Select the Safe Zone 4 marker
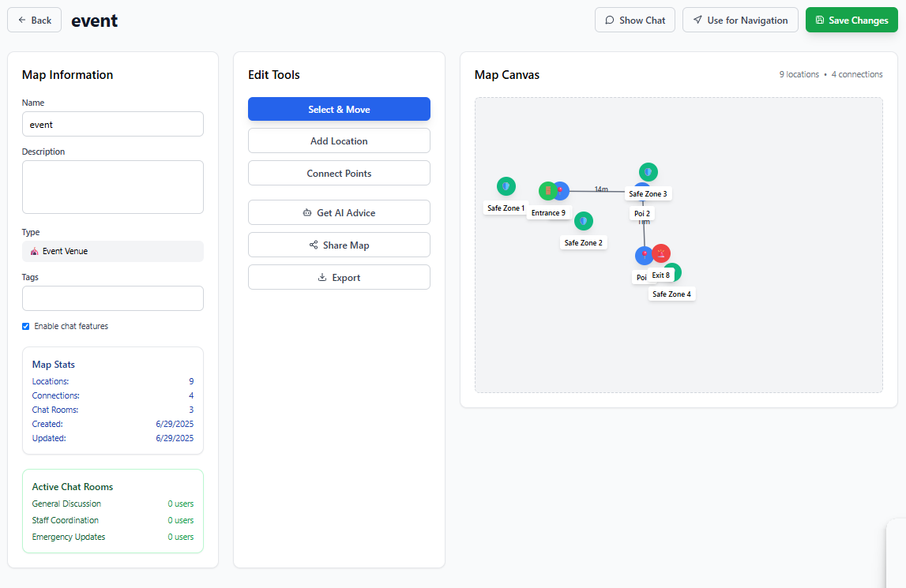This screenshot has height=588, width=906. (x=674, y=272)
